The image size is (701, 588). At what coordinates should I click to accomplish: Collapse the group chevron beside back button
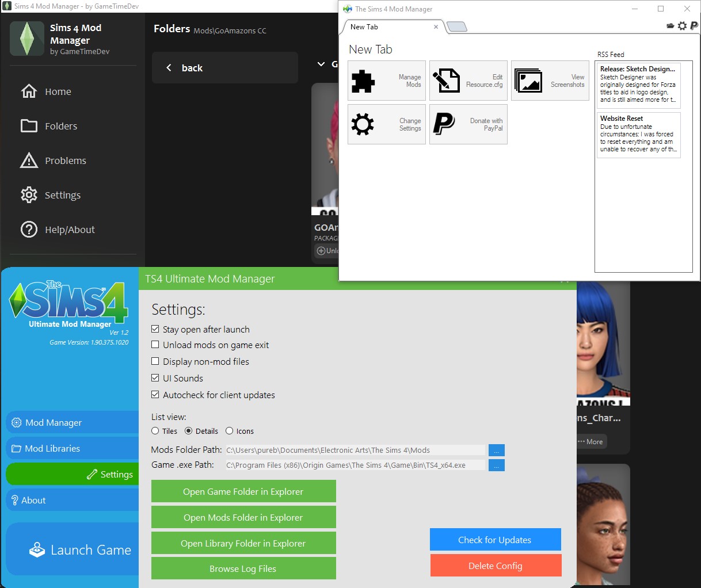[321, 64]
